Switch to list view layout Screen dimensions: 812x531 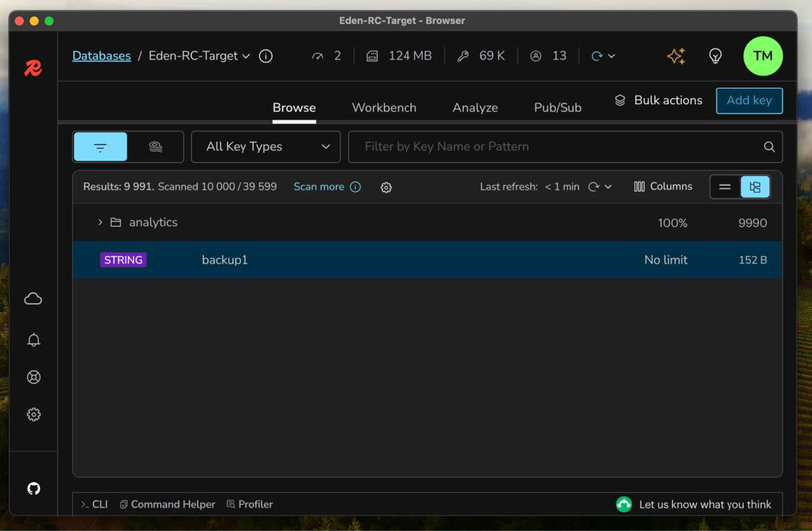[x=725, y=187]
